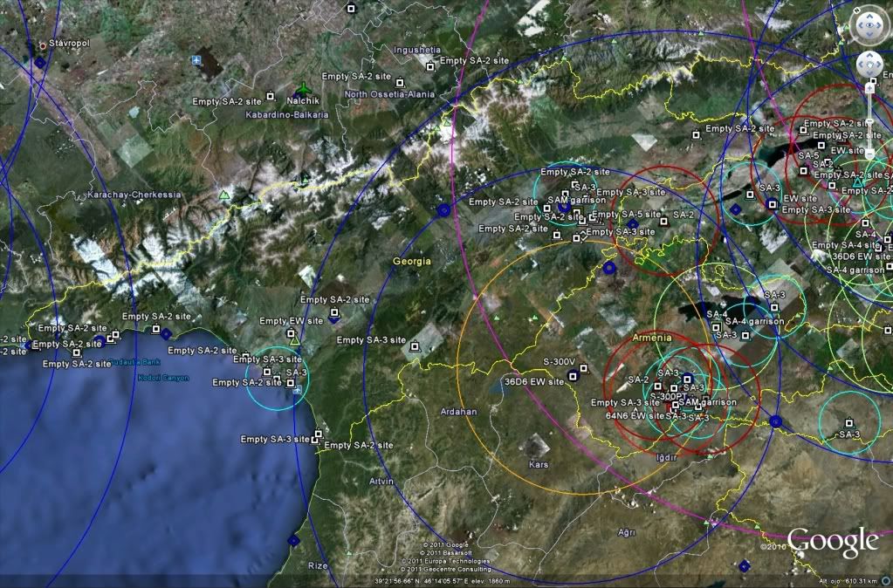Screen dimensions: 893x588
Task: Click the right arrow on the Look joystick
Action: point(881,26)
